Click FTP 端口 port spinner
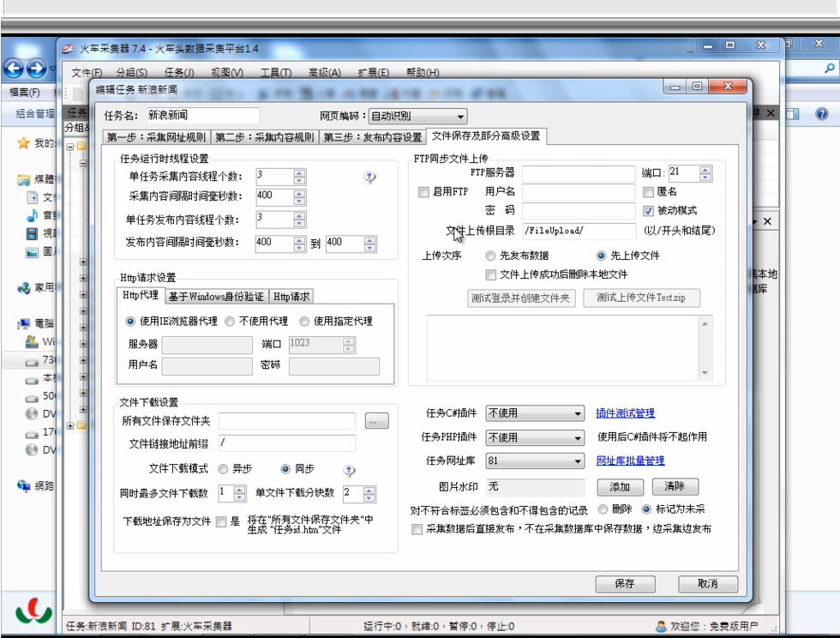Screen dimensions: 840x638 (x=705, y=173)
